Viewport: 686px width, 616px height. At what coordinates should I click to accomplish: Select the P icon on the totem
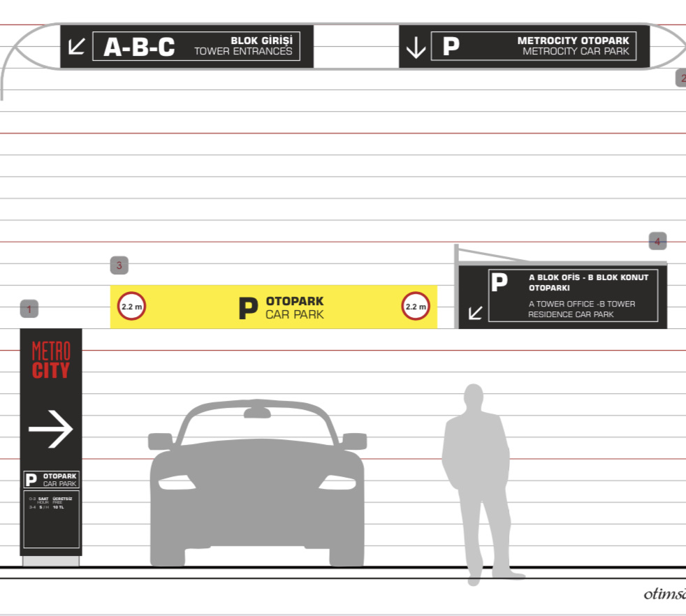pos(31,480)
